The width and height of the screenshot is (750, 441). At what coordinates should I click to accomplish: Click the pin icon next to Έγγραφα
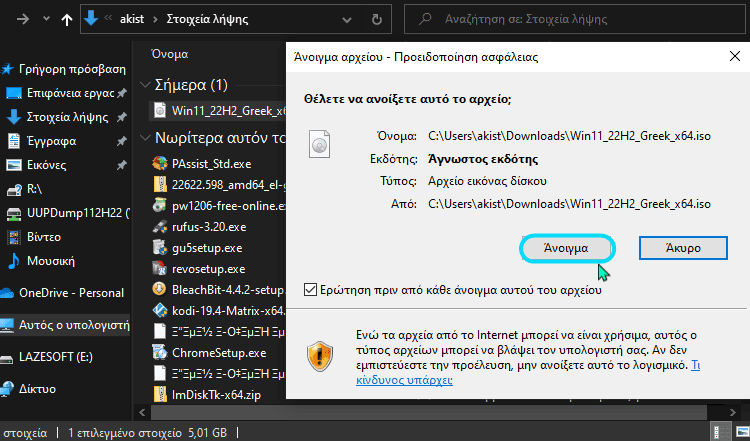click(122, 141)
